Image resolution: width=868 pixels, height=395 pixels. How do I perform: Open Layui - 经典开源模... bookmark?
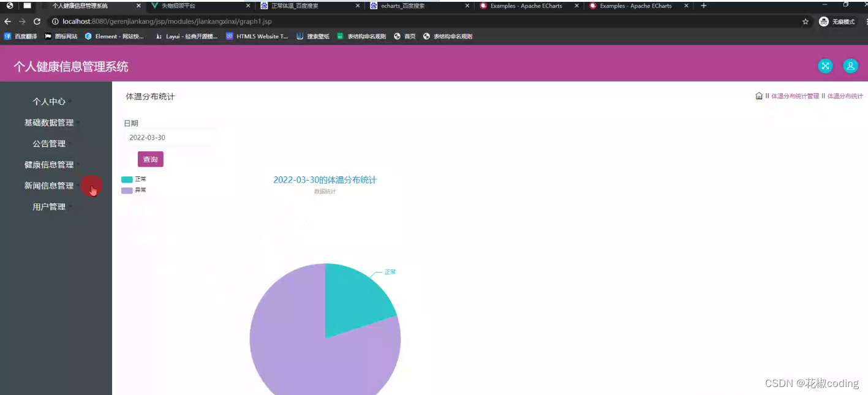pyautogui.click(x=186, y=36)
